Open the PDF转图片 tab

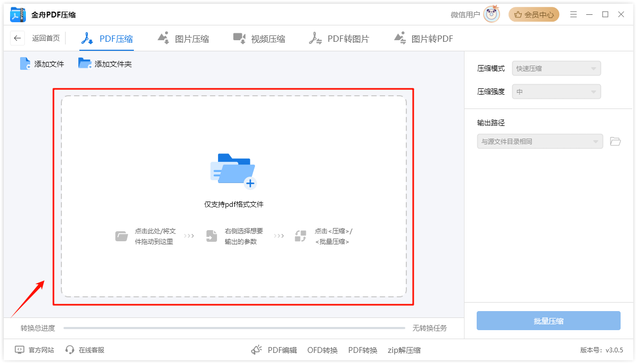(x=339, y=39)
